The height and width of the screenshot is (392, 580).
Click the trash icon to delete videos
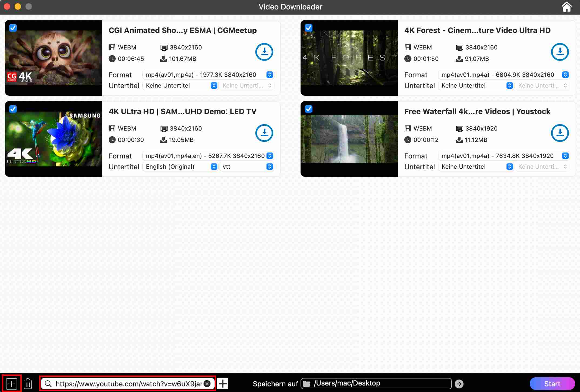point(28,384)
